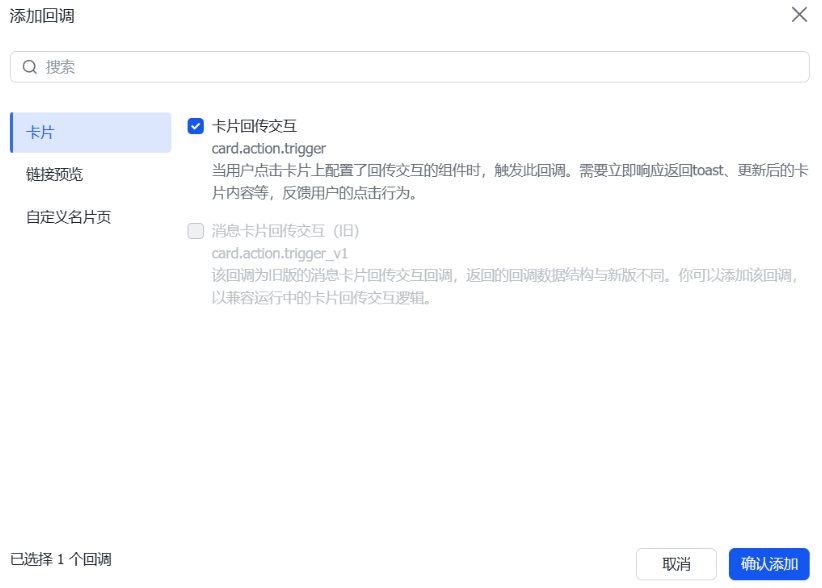Click the card.action.trigger event name

[x=268, y=149]
